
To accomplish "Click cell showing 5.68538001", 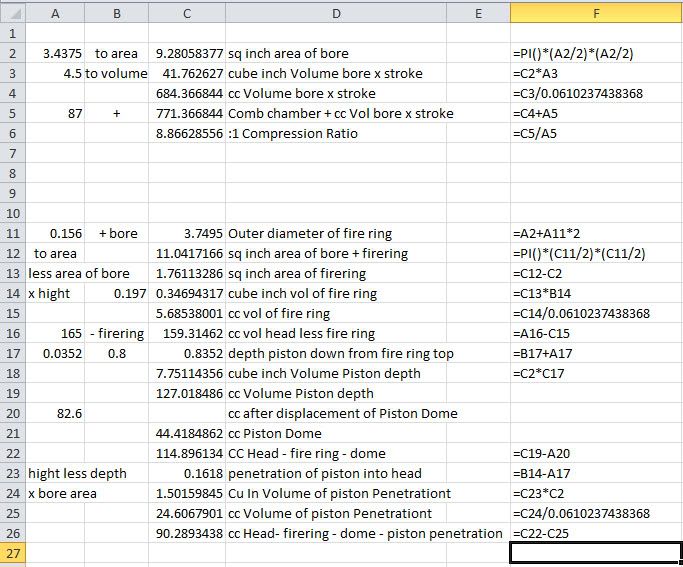I will click(189, 314).
